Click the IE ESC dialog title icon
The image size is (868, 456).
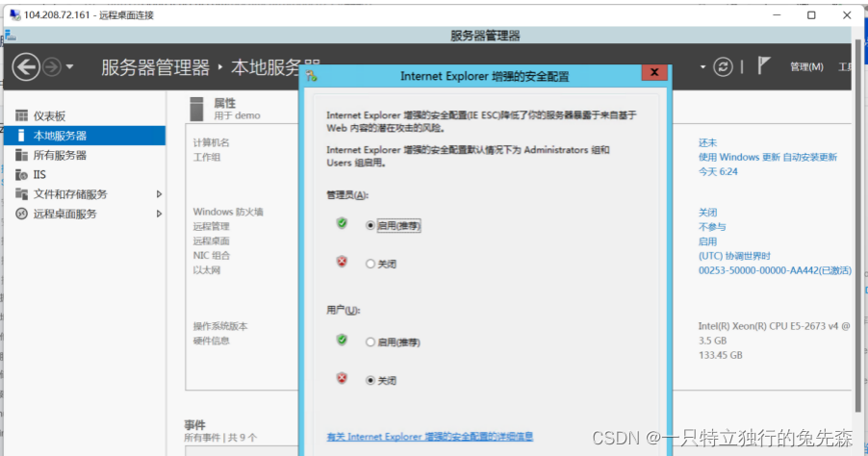312,76
